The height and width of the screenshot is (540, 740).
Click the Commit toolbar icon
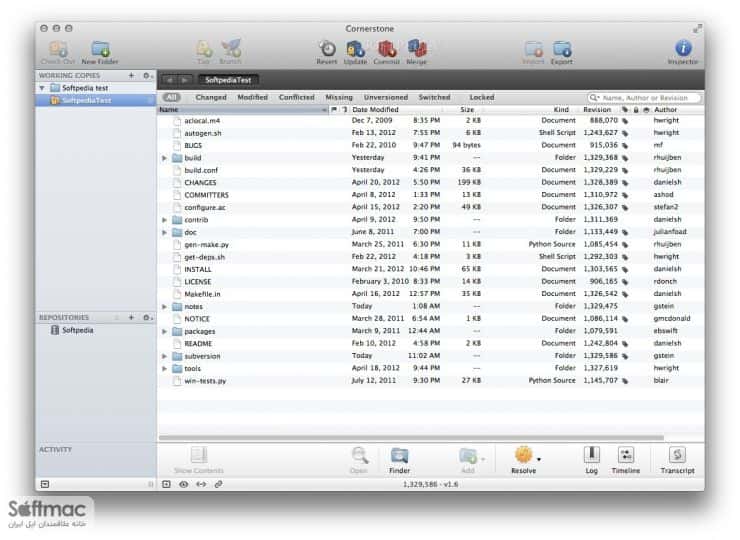[x=387, y=49]
